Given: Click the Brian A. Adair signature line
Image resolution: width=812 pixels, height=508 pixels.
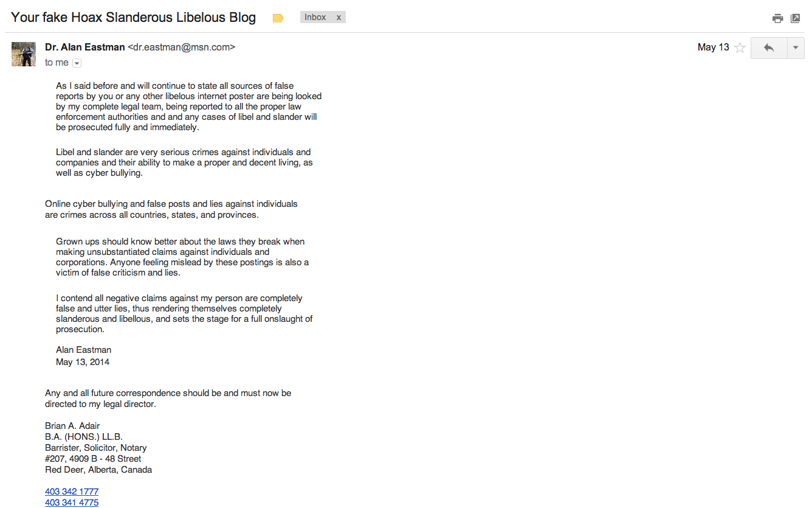Looking at the screenshot, I should click(x=72, y=426).
